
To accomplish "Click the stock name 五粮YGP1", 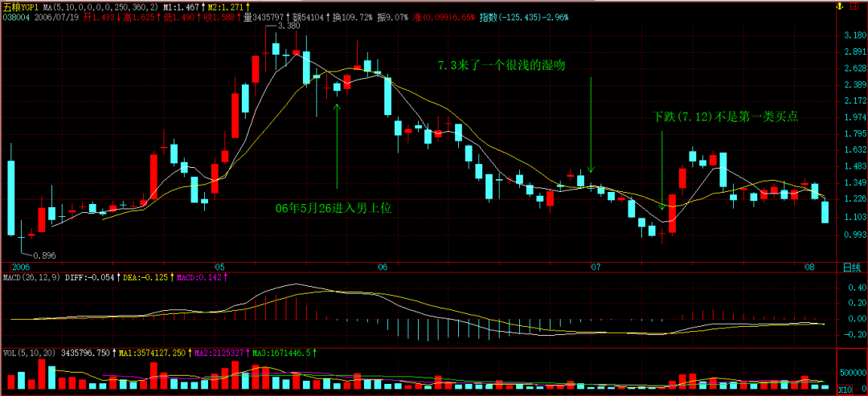I will [x=22, y=6].
